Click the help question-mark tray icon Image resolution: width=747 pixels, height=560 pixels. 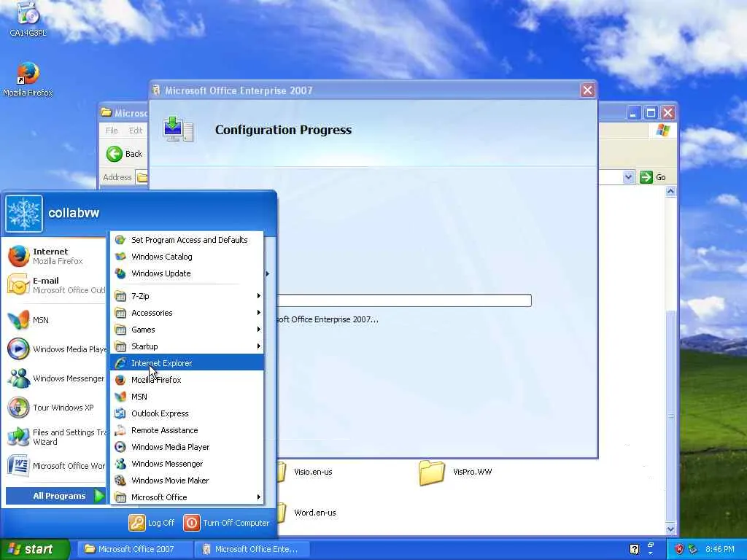coord(634,549)
